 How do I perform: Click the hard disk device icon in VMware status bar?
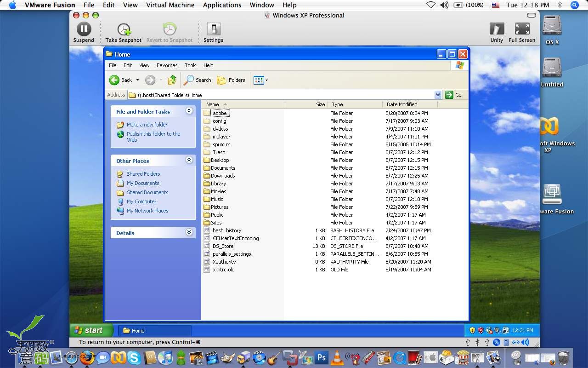(x=506, y=342)
